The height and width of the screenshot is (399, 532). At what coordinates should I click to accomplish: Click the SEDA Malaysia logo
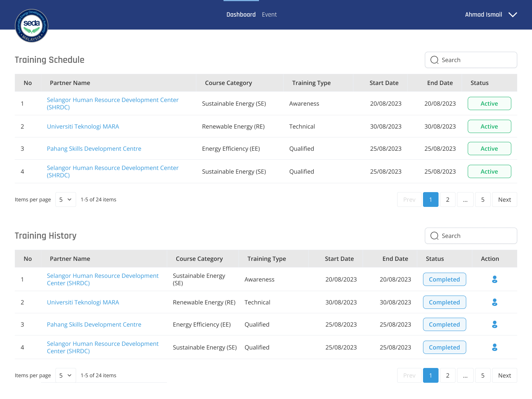[x=31, y=25]
